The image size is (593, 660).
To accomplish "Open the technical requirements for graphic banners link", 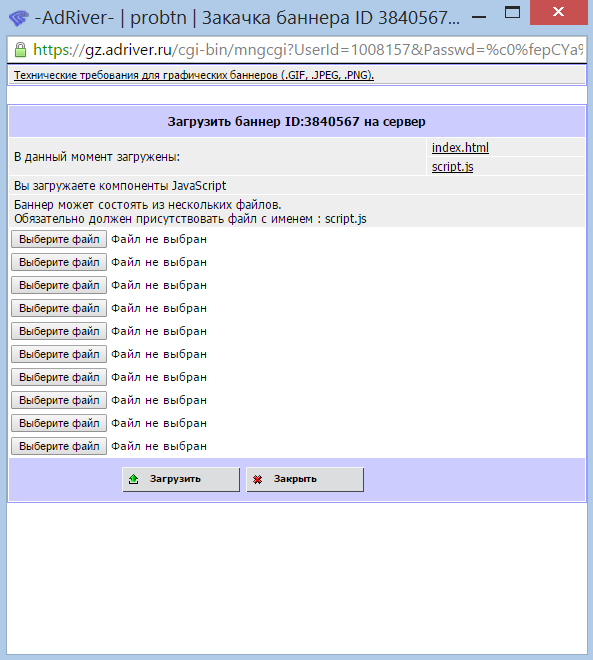I will click(194, 75).
